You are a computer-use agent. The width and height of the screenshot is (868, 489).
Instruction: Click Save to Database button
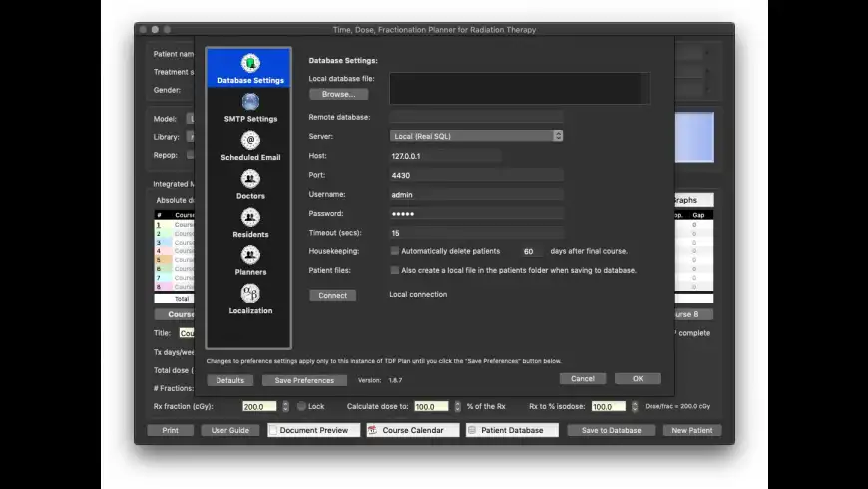612,430
